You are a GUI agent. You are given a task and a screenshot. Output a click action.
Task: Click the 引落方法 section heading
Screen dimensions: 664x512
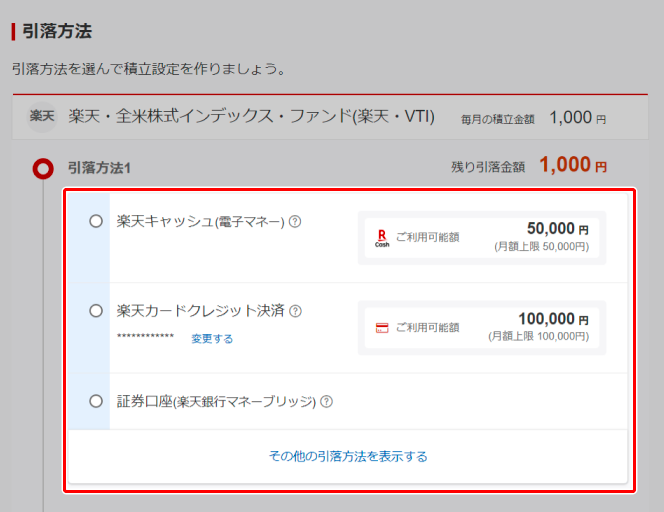click(56, 31)
